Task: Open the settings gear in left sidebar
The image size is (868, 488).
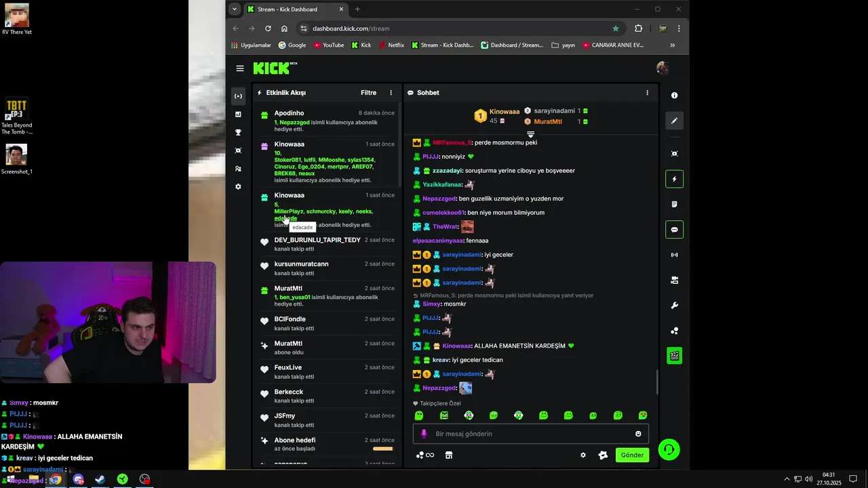Action: tap(238, 186)
